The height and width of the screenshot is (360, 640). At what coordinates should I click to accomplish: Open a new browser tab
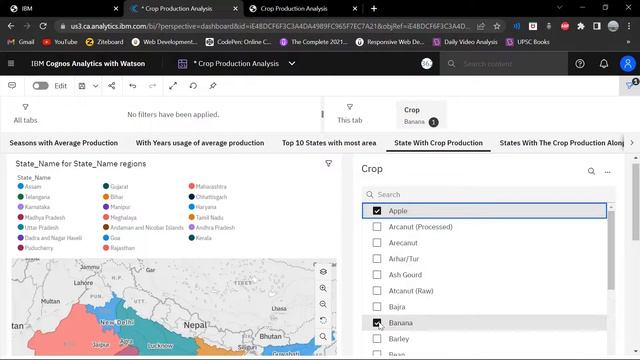pyautogui.click(x=374, y=9)
